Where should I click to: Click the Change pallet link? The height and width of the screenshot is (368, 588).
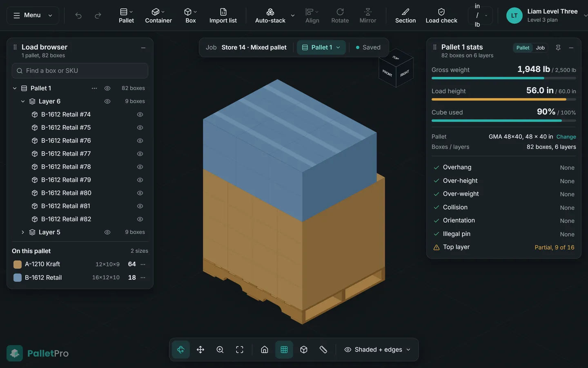point(566,137)
